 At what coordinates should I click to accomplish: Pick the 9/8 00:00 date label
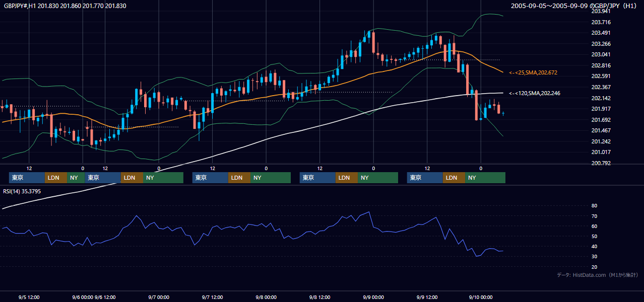coord(266,297)
